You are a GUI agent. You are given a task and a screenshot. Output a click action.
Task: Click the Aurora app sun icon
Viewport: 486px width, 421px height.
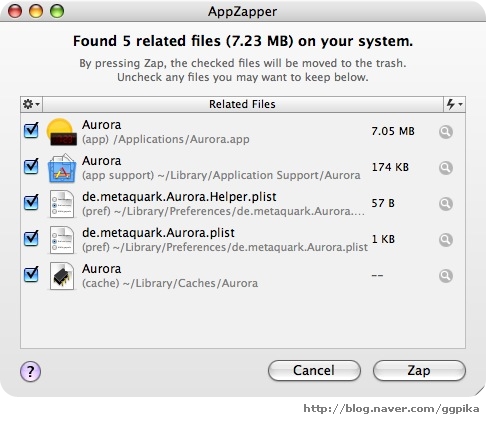click(61, 132)
